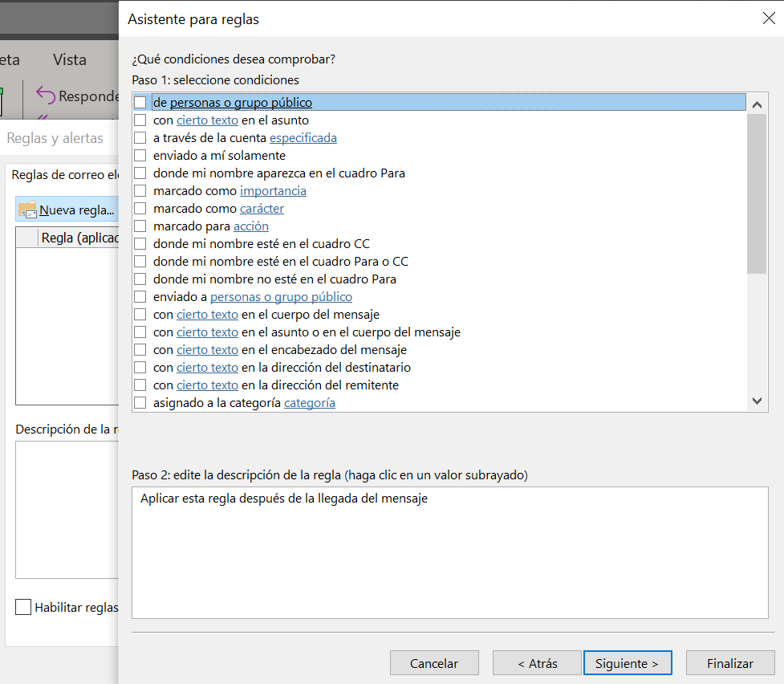
Task: Check 'con cierto texto en el cuerpo del mensaje'
Action: click(140, 314)
